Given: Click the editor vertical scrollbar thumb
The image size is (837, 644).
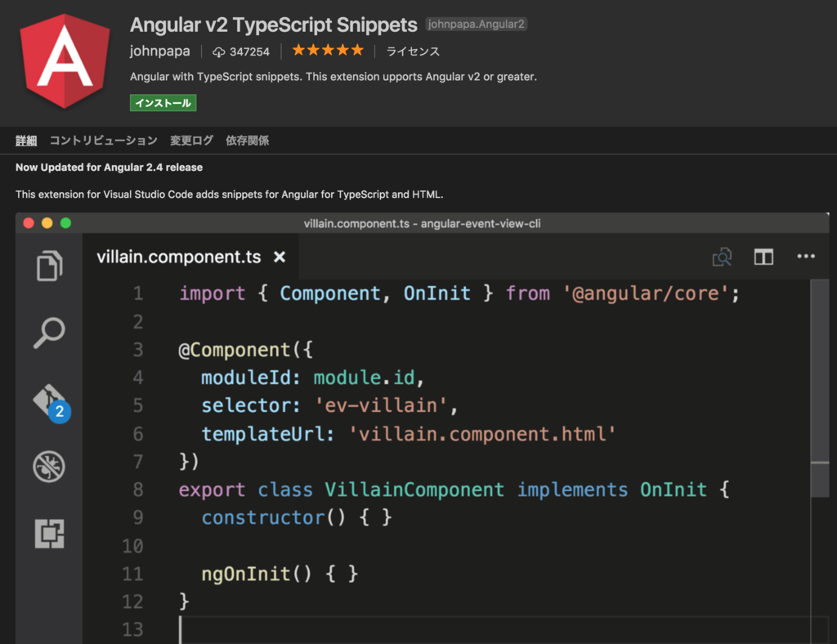Looking at the screenshot, I should tap(819, 390).
